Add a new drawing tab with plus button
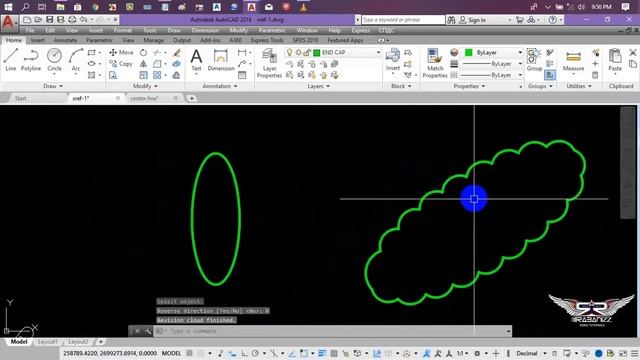The height and width of the screenshot is (360, 640). 191,98
